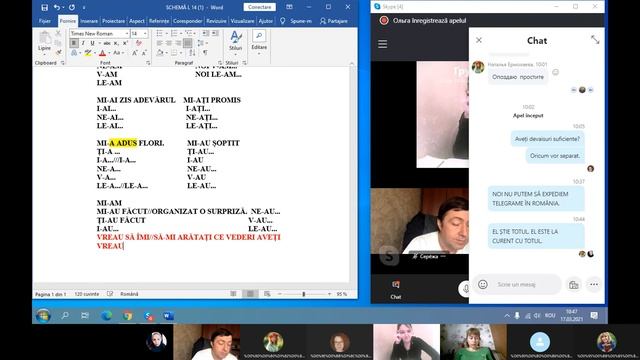Apply numbered list
This screenshot has width=640, height=360.
(x=174, y=33)
